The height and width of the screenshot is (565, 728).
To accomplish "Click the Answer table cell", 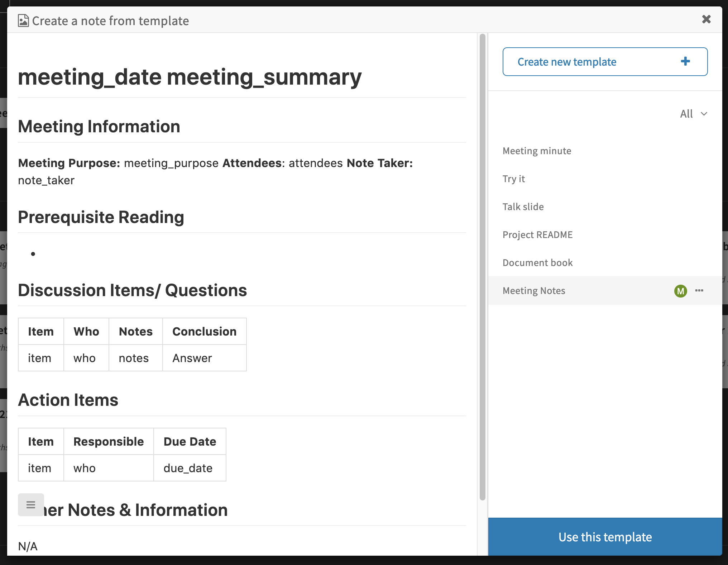I will tap(204, 358).
